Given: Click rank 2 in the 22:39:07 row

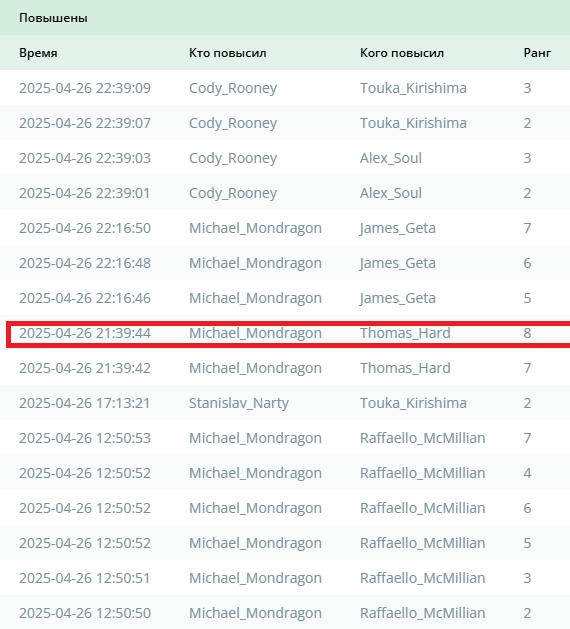Looking at the screenshot, I should click(527, 123).
